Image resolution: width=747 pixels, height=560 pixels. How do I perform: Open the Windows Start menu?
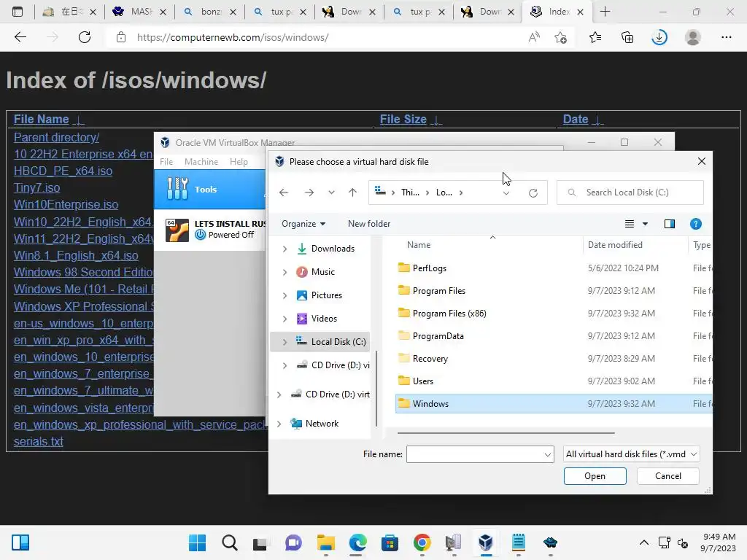197,542
